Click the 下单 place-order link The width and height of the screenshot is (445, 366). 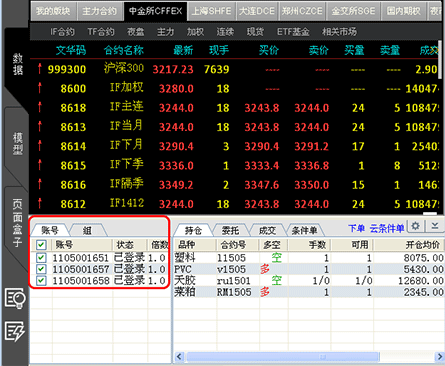tap(357, 228)
